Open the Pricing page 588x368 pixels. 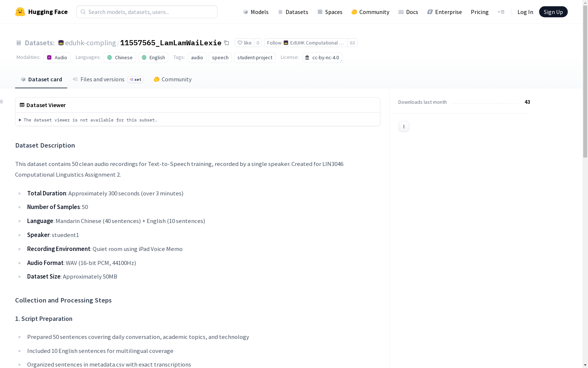(480, 12)
